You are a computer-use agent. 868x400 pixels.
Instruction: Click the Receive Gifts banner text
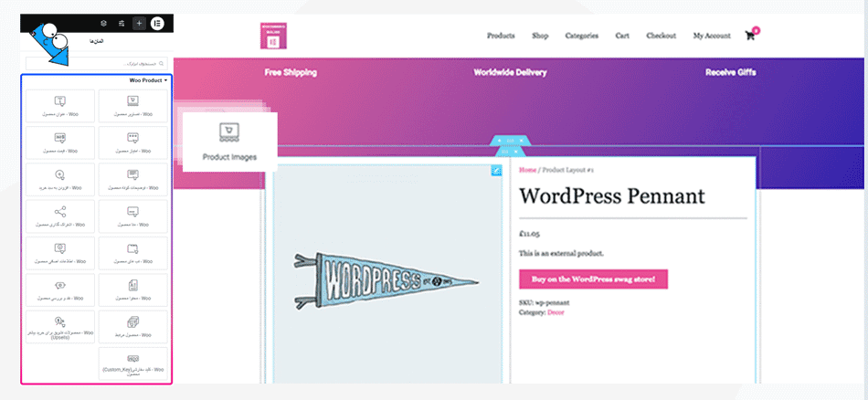(731, 72)
